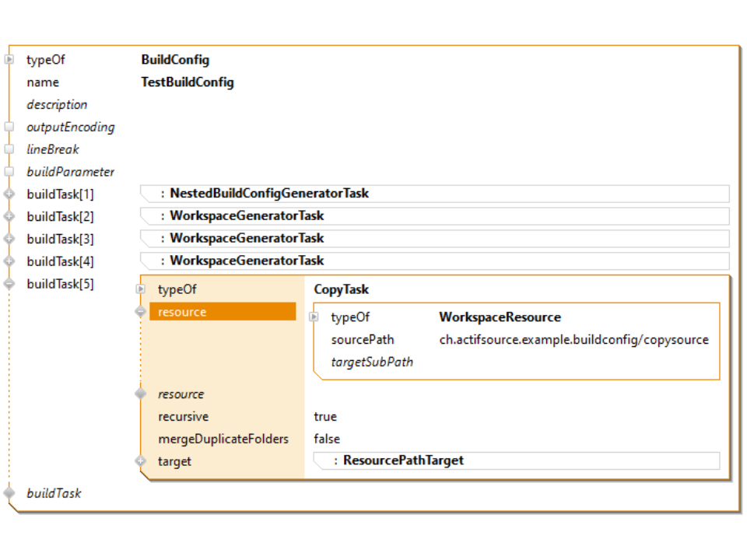
Task: Collapse buildTask[5] using its minus icon
Action: pos(9,284)
